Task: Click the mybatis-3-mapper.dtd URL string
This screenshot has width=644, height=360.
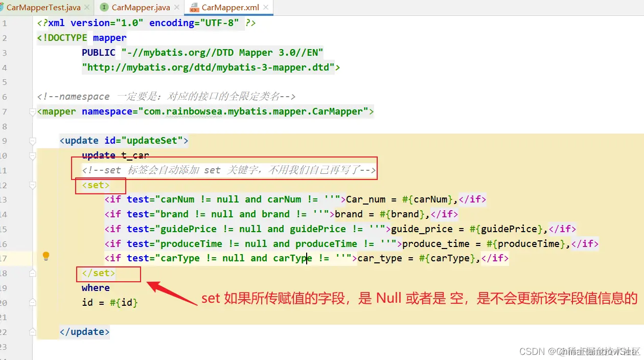Action: [x=208, y=67]
